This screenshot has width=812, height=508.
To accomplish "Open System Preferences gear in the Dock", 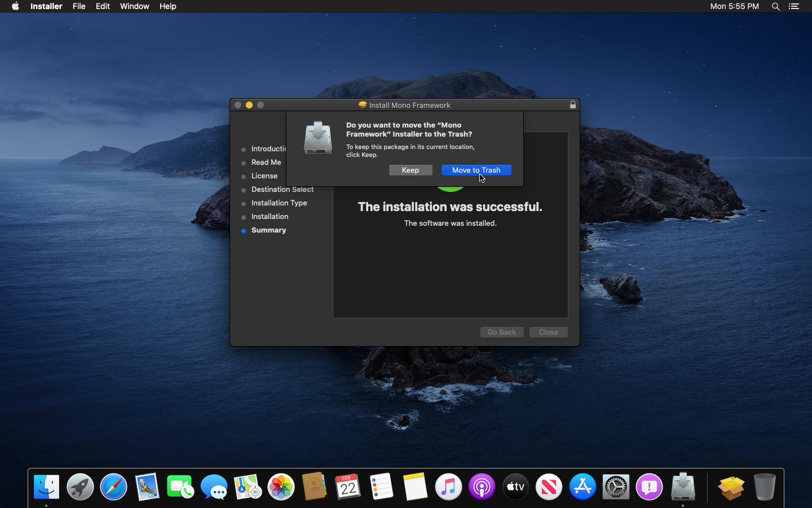I will (616, 487).
